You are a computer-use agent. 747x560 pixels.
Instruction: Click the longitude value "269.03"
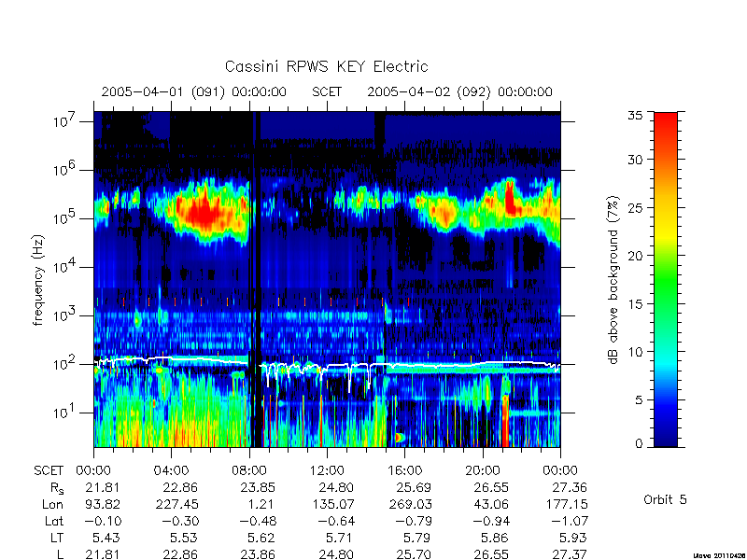point(410,504)
